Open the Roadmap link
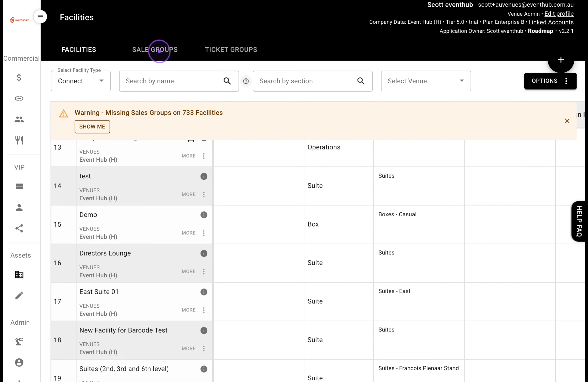 pos(540,31)
